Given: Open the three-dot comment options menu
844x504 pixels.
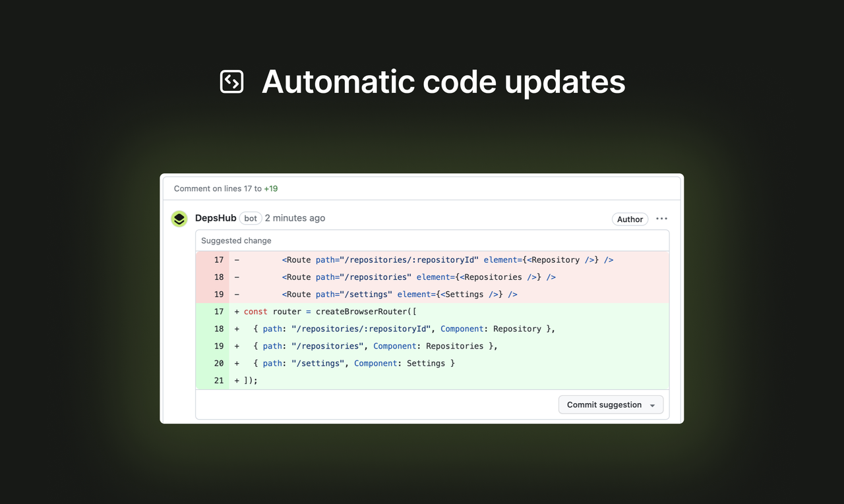Looking at the screenshot, I should 662,219.
